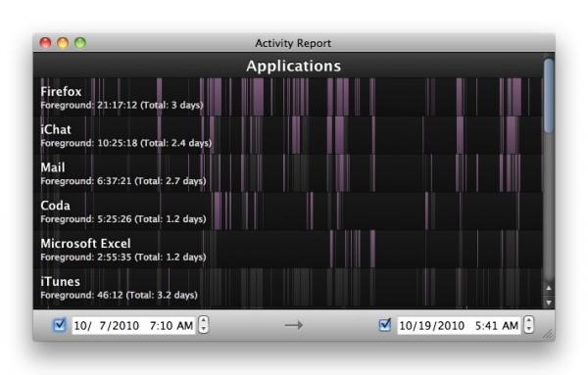The image size is (588, 375).
Task: Select the Microsoft Excel application row
Action: pos(288,249)
